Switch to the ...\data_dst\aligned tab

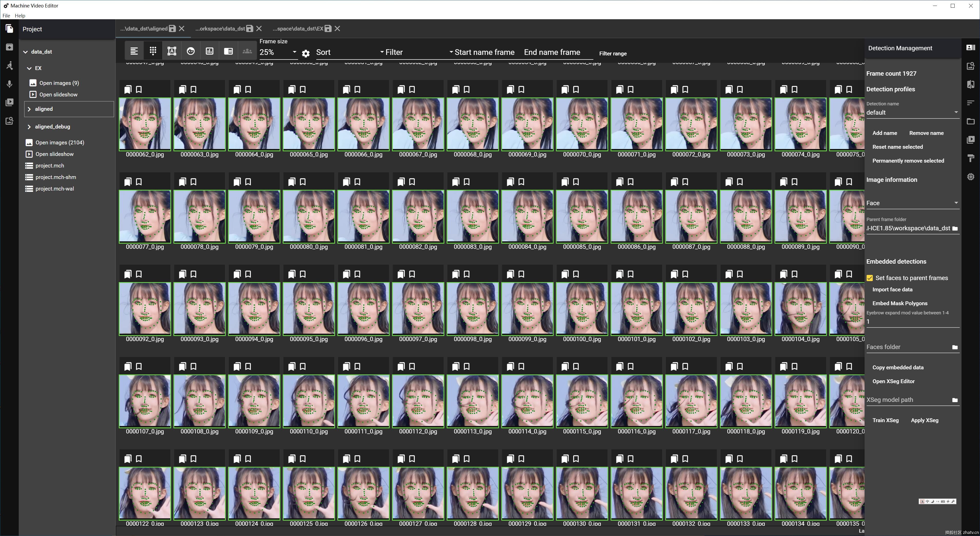[144, 28]
